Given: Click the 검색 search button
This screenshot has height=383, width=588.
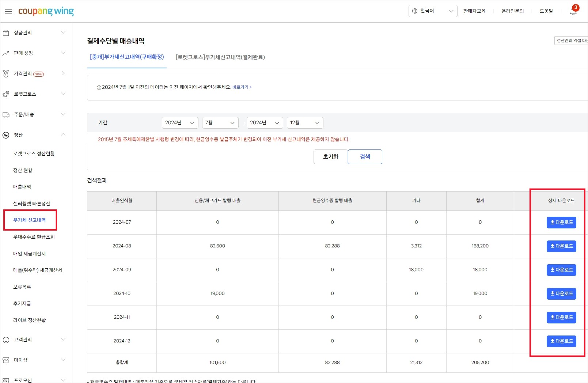Looking at the screenshot, I should (x=365, y=157).
